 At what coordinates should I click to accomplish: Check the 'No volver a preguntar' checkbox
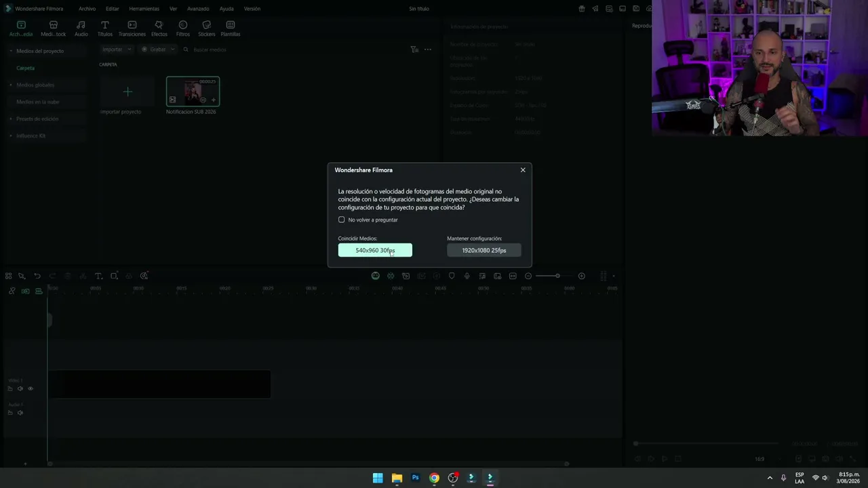click(342, 220)
